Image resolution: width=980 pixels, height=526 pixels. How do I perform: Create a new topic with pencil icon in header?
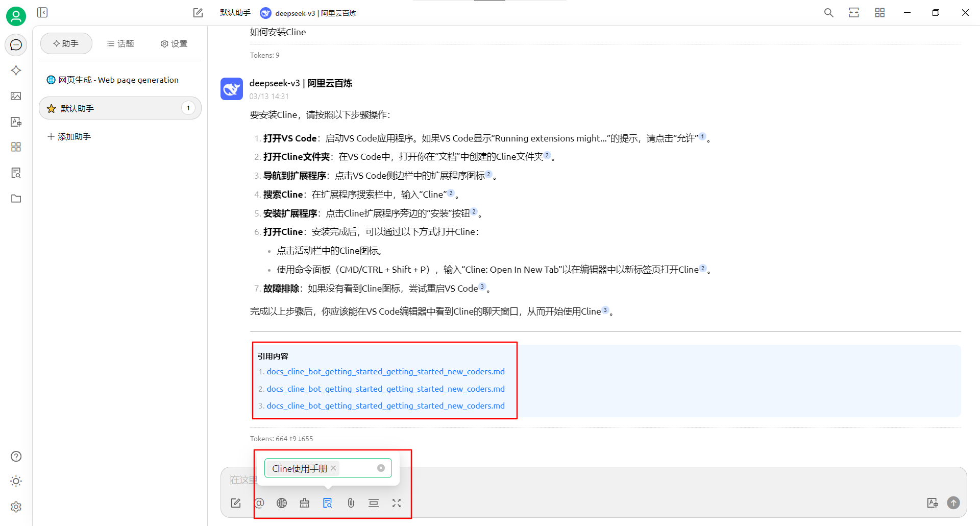click(198, 13)
